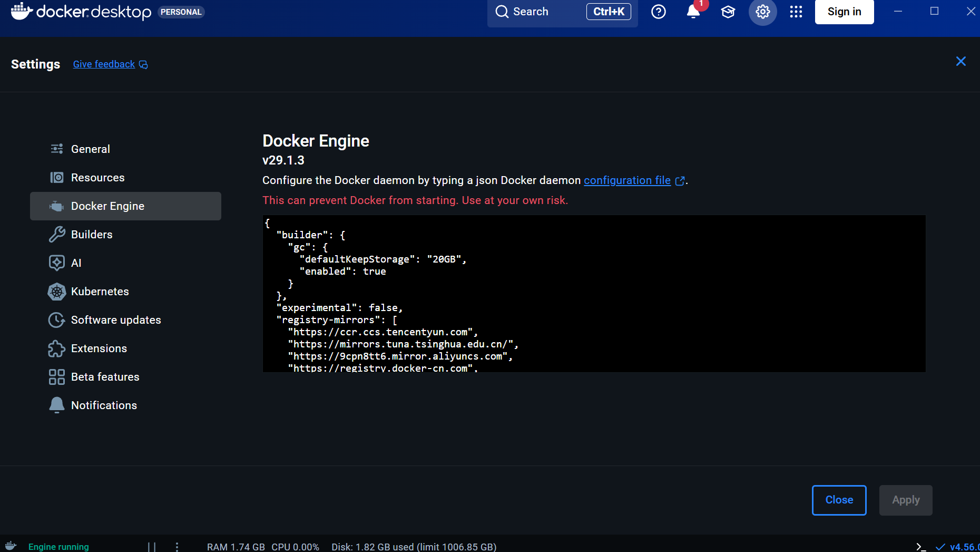
Task: Click the Kubernetes wheel icon
Action: [x=57, y=292]
